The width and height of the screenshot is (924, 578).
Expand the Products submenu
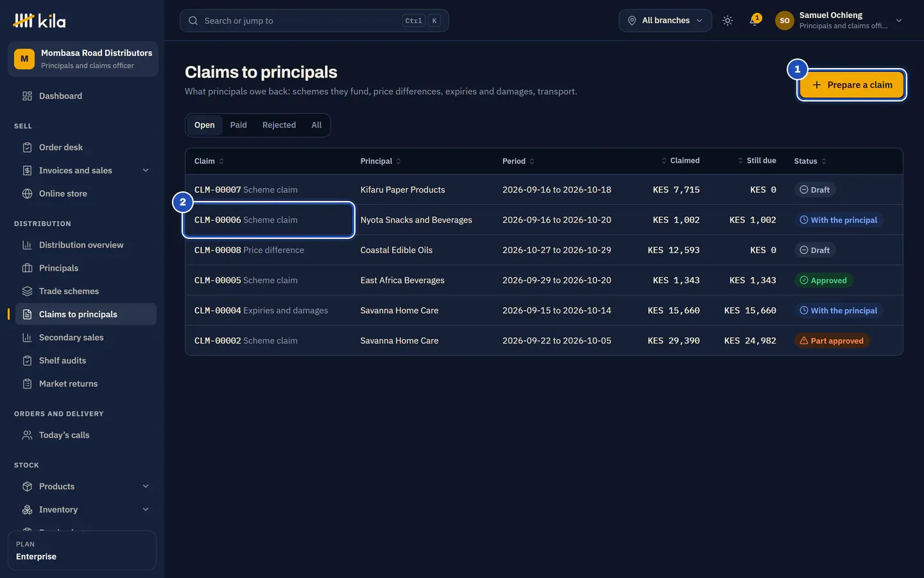(146, 486)
